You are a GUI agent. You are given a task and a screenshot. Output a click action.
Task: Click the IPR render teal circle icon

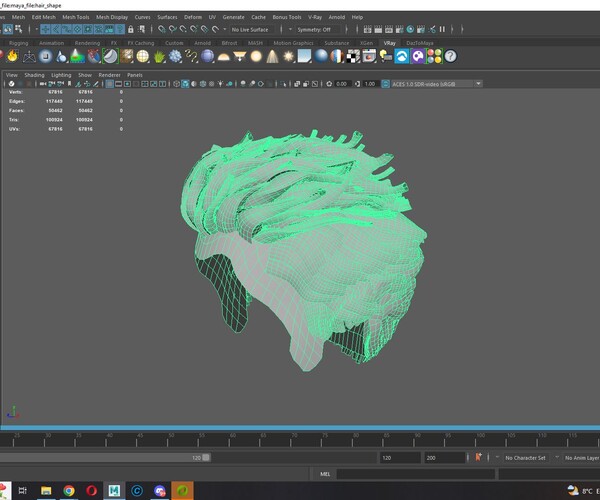click(x=410, y=29)
